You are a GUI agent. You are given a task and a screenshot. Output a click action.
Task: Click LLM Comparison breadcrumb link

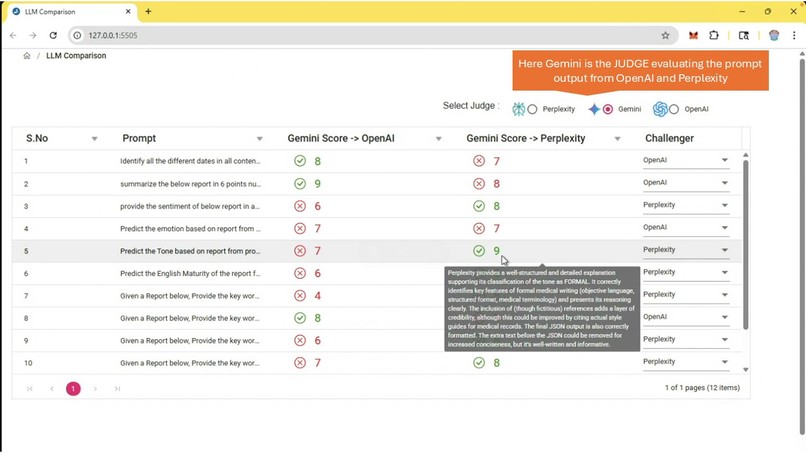76,56
